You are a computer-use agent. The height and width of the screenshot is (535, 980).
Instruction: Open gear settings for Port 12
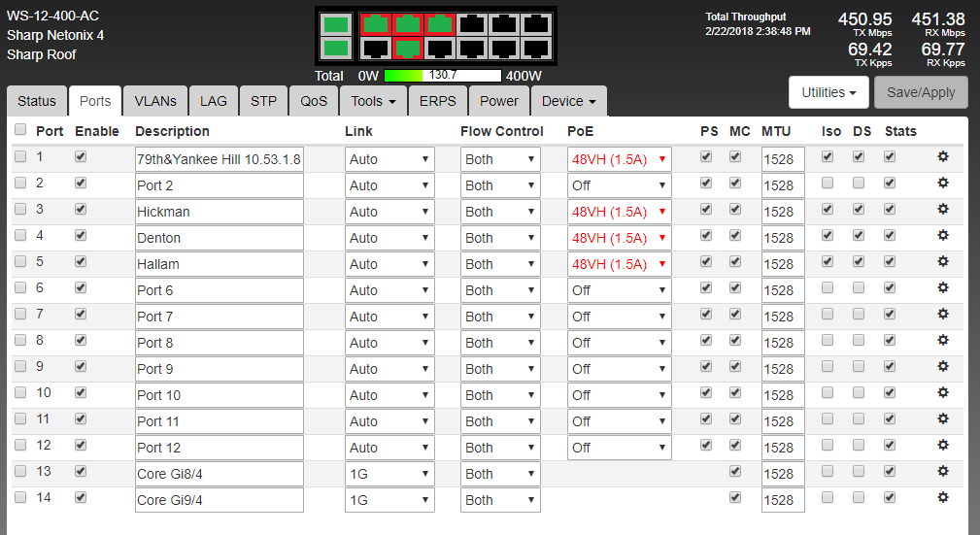coord(942,445)
